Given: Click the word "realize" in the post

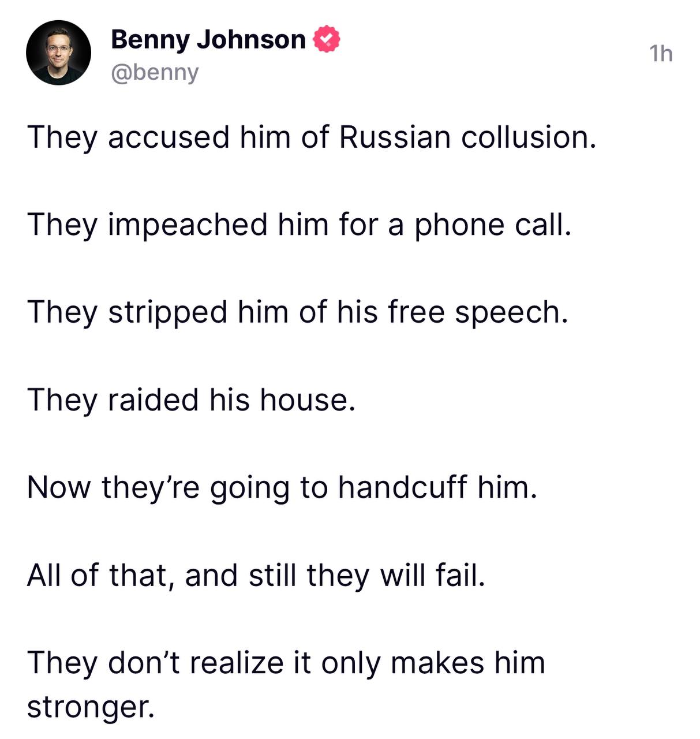Looking at the screenshot, I should pyautogui.click(x=237, y=662).
